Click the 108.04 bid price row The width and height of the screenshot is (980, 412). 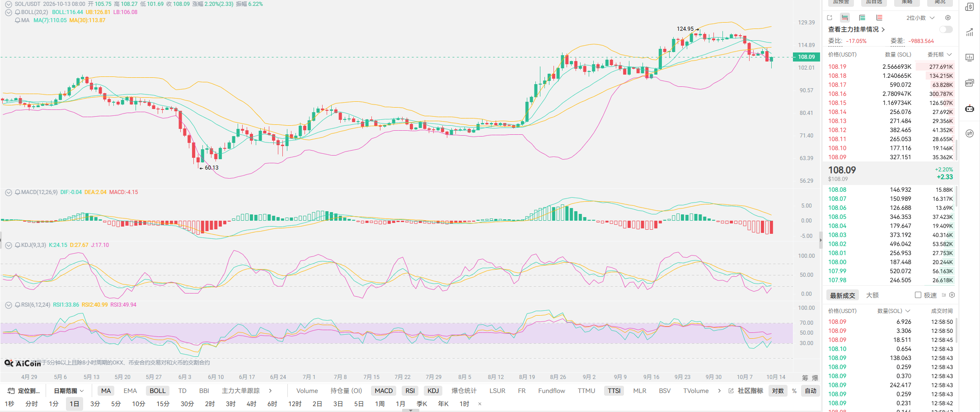[891, 226]
